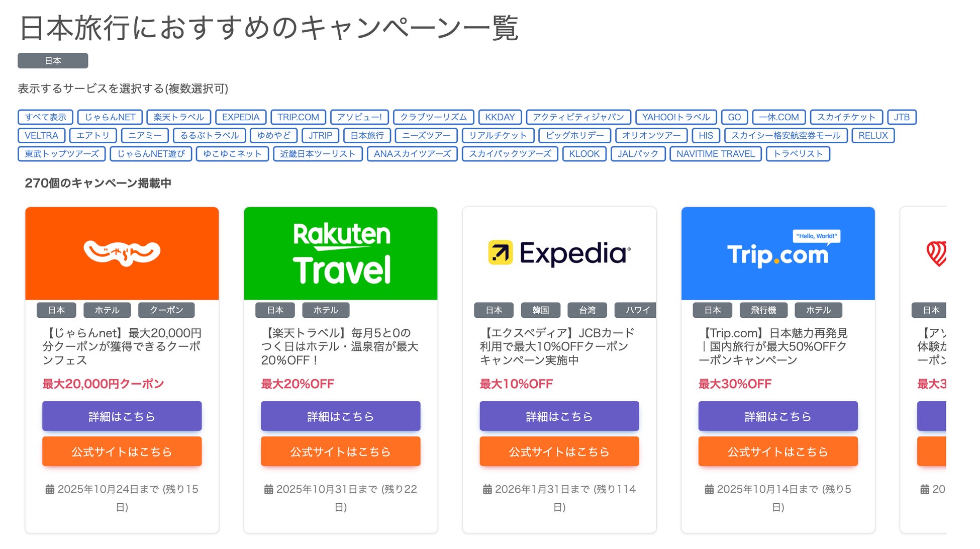
Task: Click クーポン tag on Jalan card
Action: click(x=166, y=310)
